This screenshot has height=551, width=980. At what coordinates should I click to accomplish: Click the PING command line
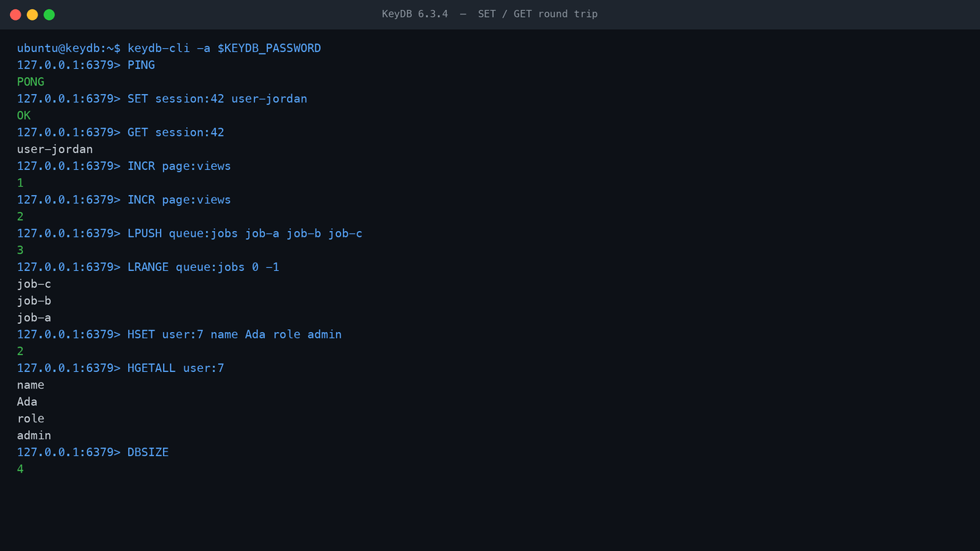[86, 65]
